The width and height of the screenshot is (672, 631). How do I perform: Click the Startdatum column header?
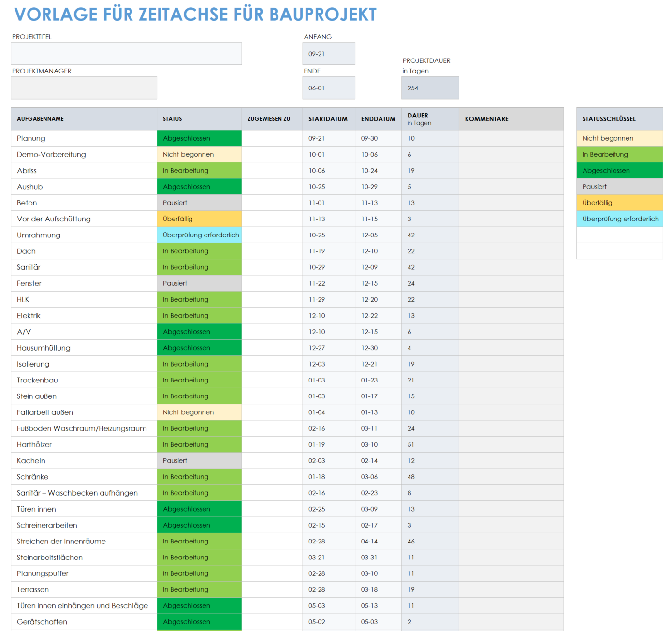pos(329,119)
